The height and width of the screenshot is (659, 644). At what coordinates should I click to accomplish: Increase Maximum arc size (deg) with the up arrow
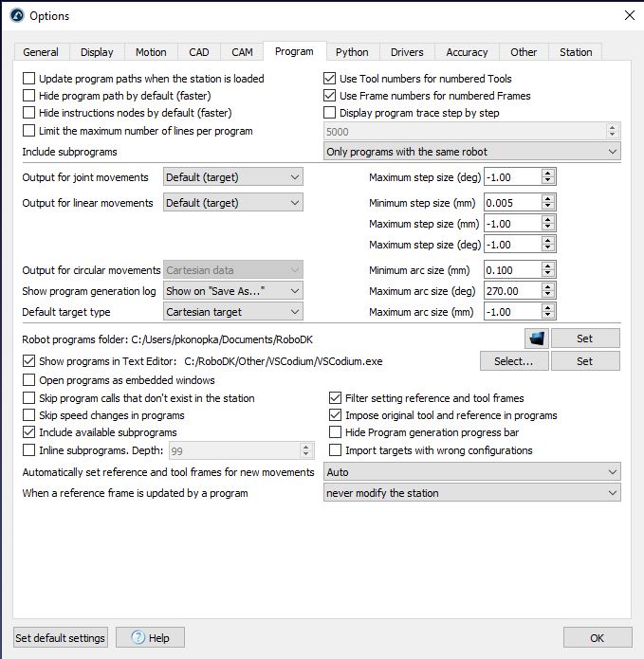[547, 286]
